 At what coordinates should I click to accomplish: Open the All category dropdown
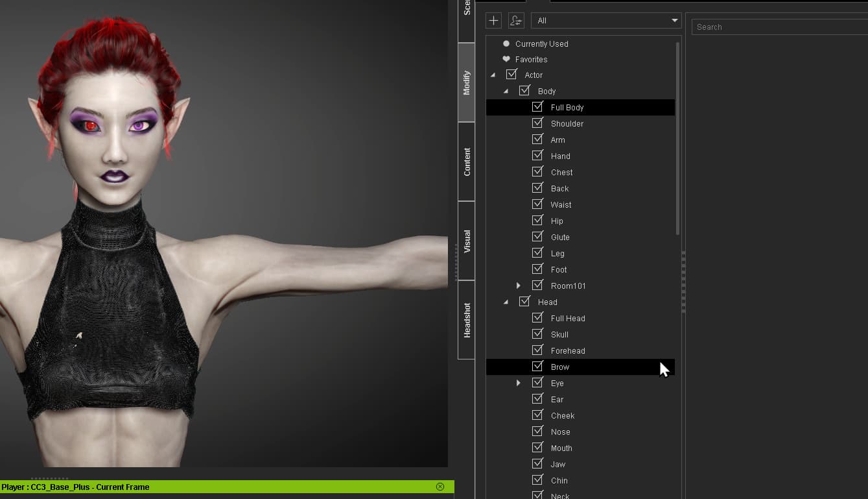point(605,20)
